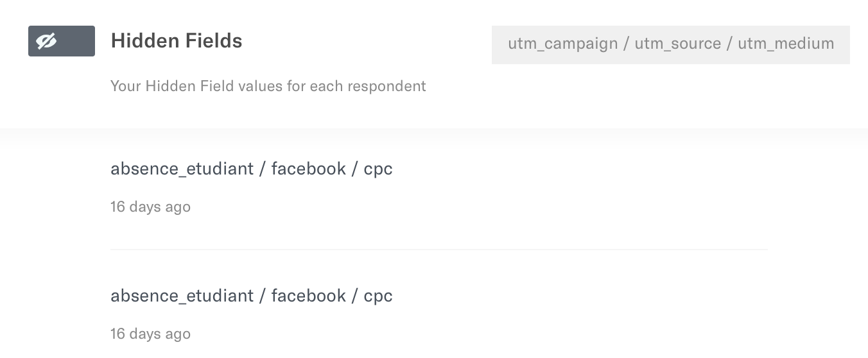This screenshot has width=868, height=358.
Task: Click absence_etudiant in the first response
Action: click(182, 169)
